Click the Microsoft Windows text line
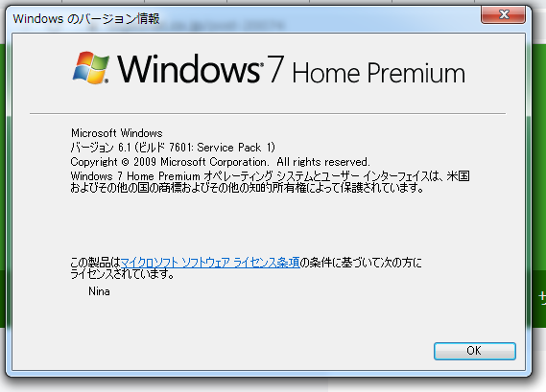 [x=117, y=133]
